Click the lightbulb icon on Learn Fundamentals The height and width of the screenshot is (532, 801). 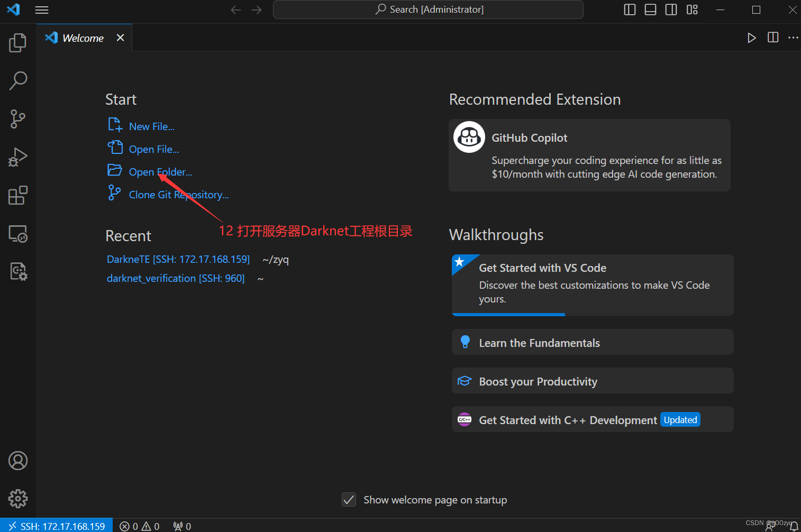[465, 342]
